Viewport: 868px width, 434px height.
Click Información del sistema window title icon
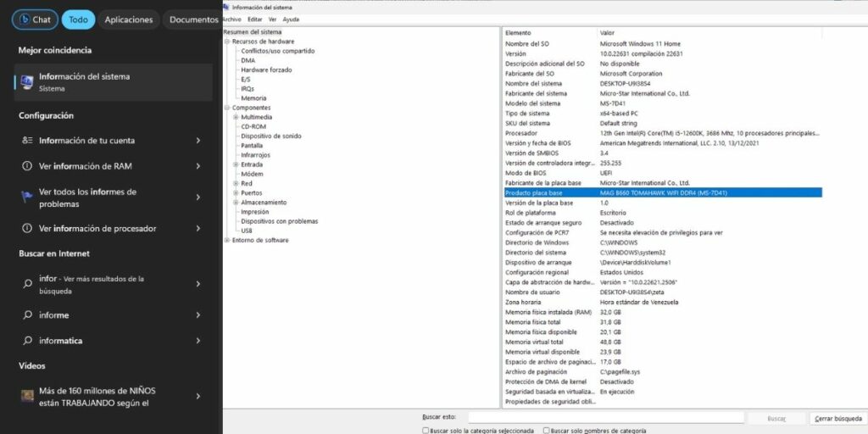pyautogui.click(x=226, y=7)
